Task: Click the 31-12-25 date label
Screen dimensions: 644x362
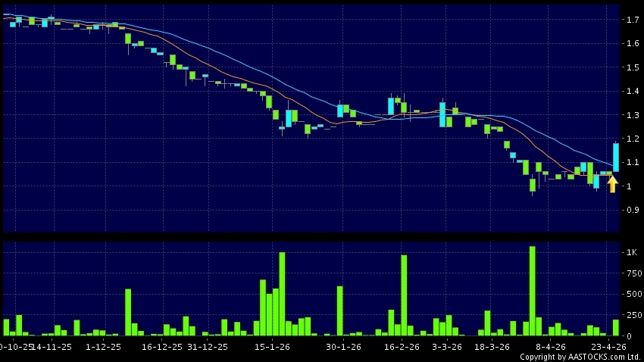Action: click(208, 346)
